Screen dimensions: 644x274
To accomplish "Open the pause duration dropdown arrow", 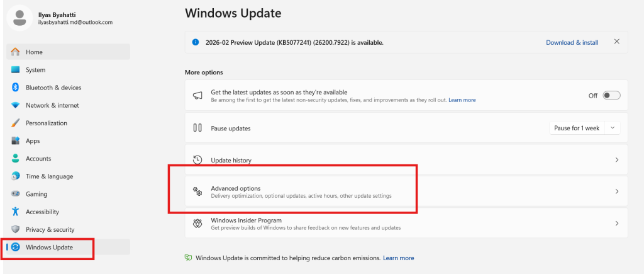I will 613,128.
